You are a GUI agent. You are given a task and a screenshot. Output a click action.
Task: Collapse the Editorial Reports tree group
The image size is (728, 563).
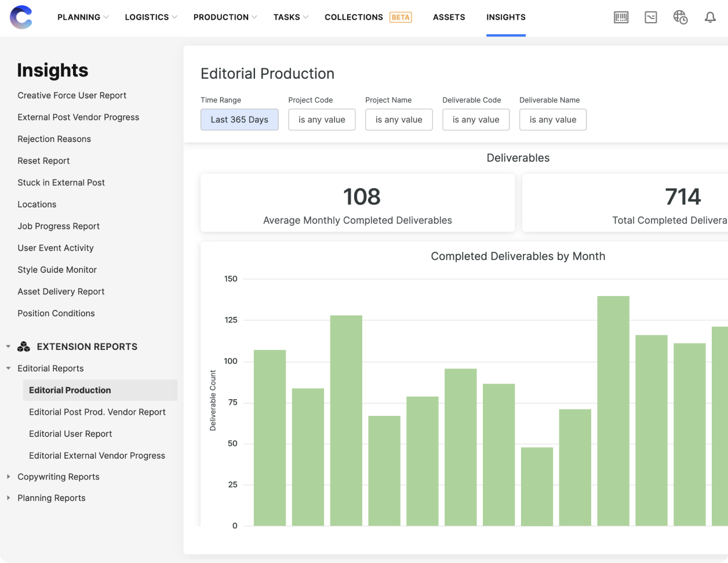[8, 368]
